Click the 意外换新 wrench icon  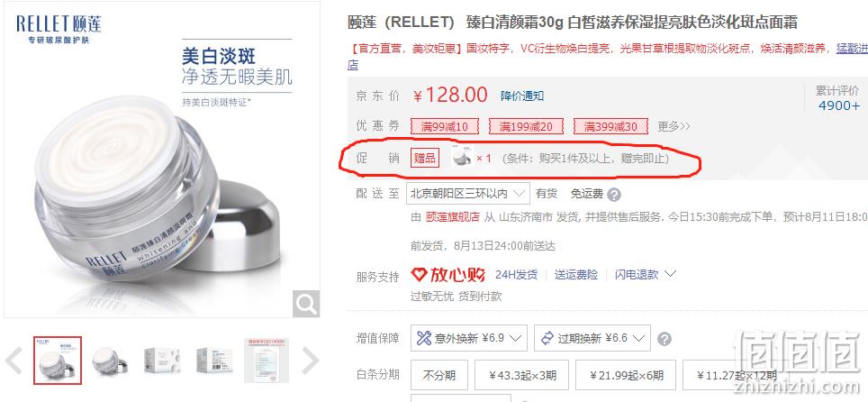423,338
